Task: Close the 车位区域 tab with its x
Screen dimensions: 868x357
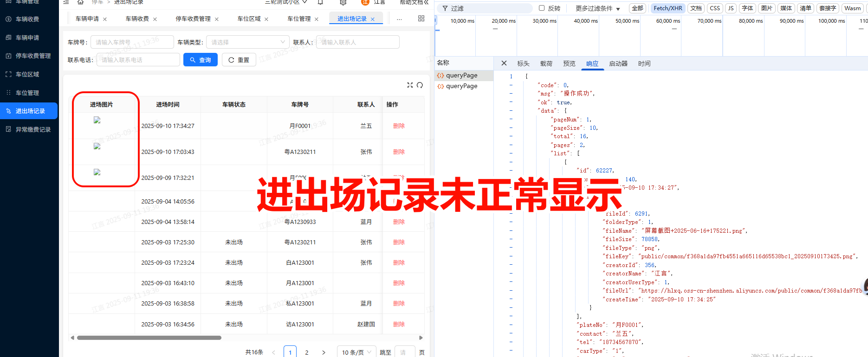Action: click(x=266, y=19)
